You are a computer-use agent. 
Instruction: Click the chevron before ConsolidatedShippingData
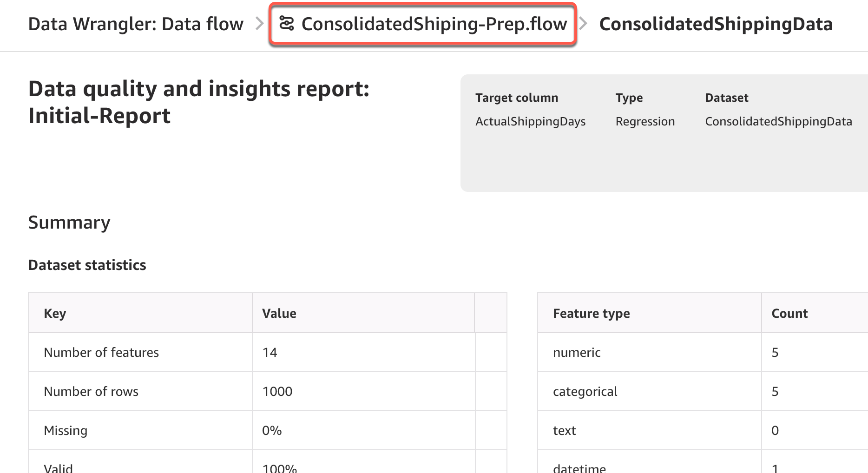pos(583,24)
